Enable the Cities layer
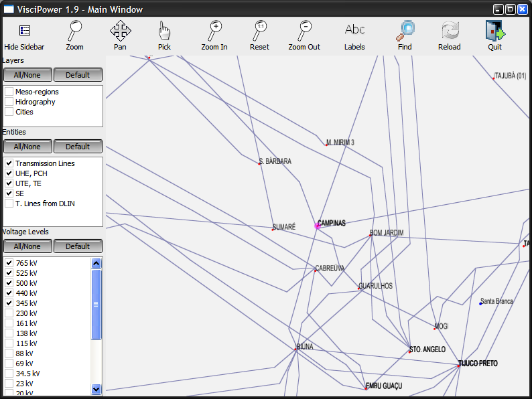The height and width of the screenshot is (399, 532). coord(9,112)
